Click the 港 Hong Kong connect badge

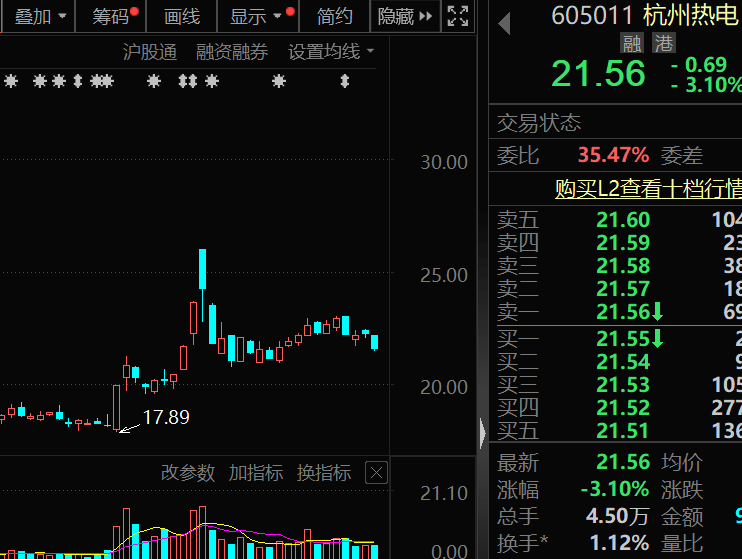click(x=663, y=43)
